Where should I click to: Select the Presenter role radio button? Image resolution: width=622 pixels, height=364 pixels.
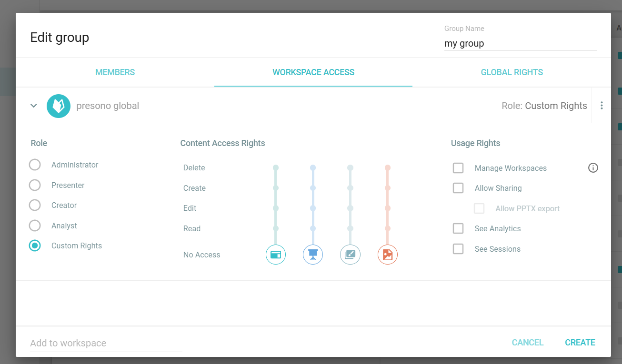[x=35, y=185]
